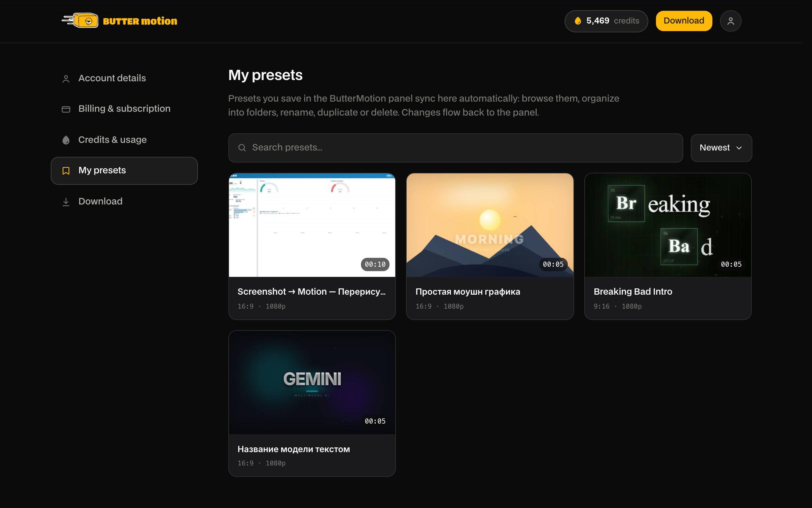Focus the Search presets field

(455, 148)
